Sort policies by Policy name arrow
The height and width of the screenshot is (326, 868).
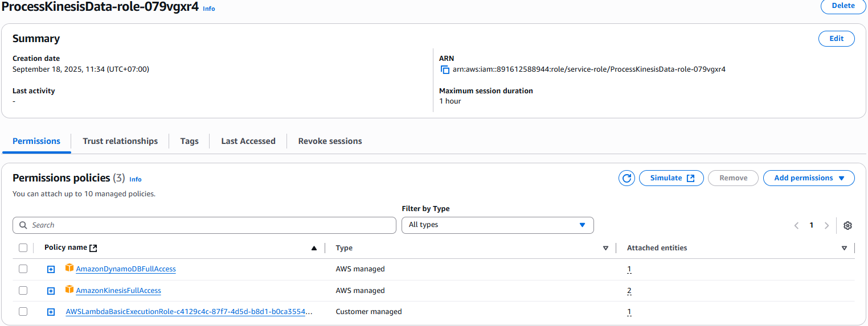click(x=314, y=248)
